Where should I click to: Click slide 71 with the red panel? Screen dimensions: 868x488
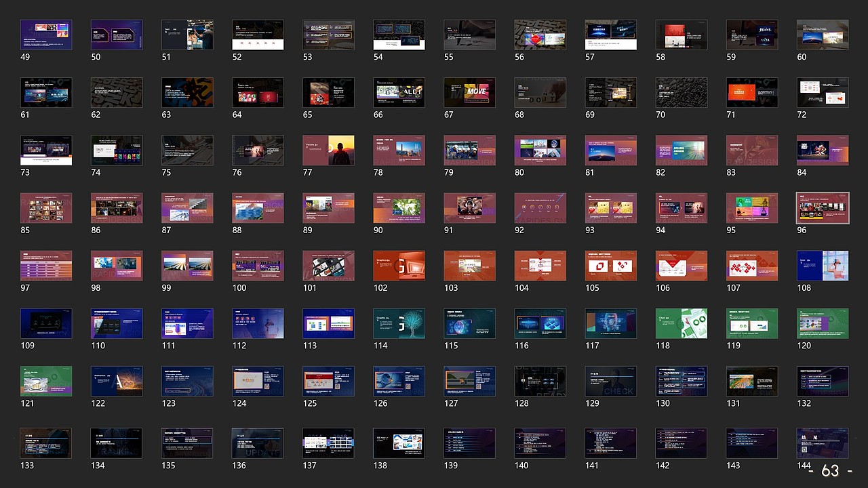tap(751, 92)
